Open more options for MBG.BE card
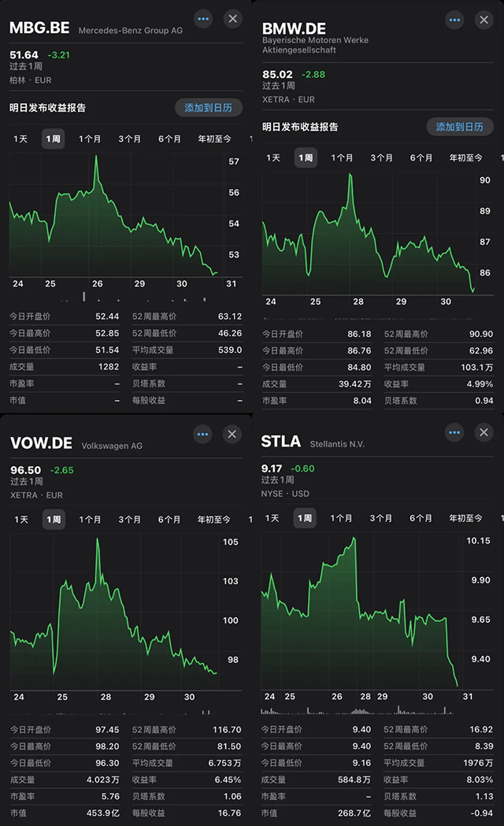 (204, 19)
